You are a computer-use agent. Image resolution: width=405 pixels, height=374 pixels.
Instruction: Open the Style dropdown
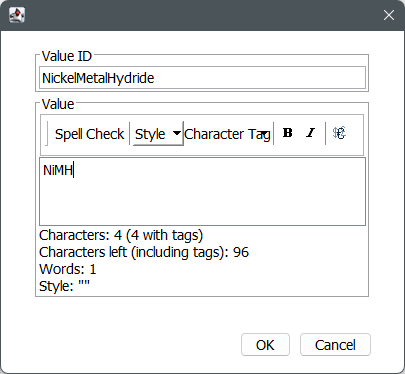click(x=158, y=134)
